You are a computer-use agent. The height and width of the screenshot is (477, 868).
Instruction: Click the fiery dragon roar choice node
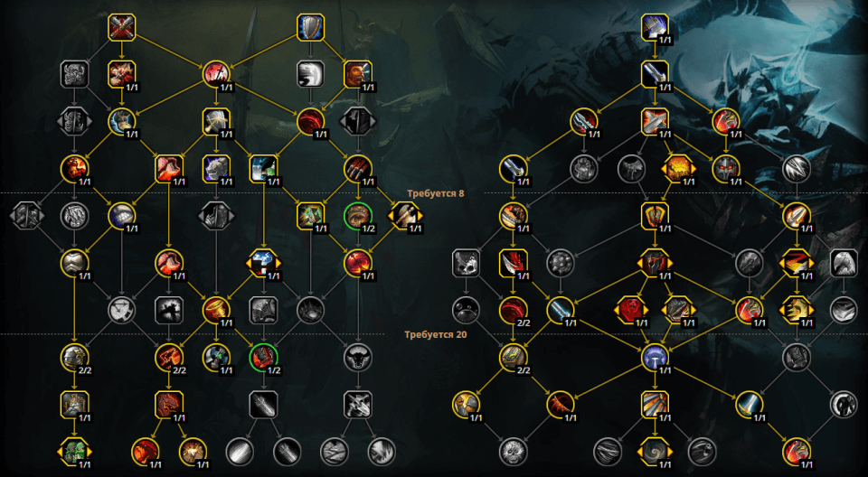pos(679,168)
